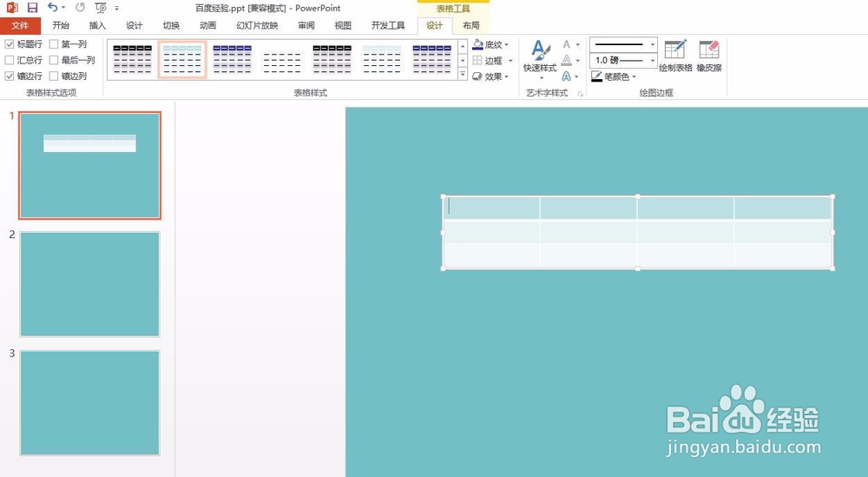Switch to the 开始 tab
Image resolution: width=868 pixels, height=477 pixels.
click(61, 25)
